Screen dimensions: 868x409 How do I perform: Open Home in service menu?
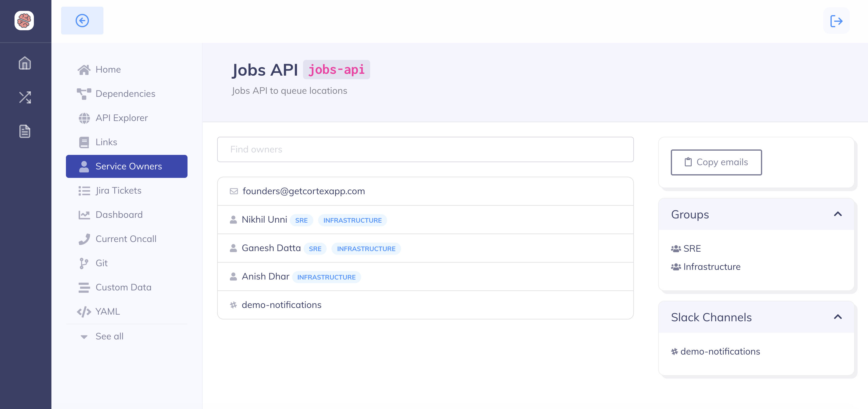click(127, 69)
